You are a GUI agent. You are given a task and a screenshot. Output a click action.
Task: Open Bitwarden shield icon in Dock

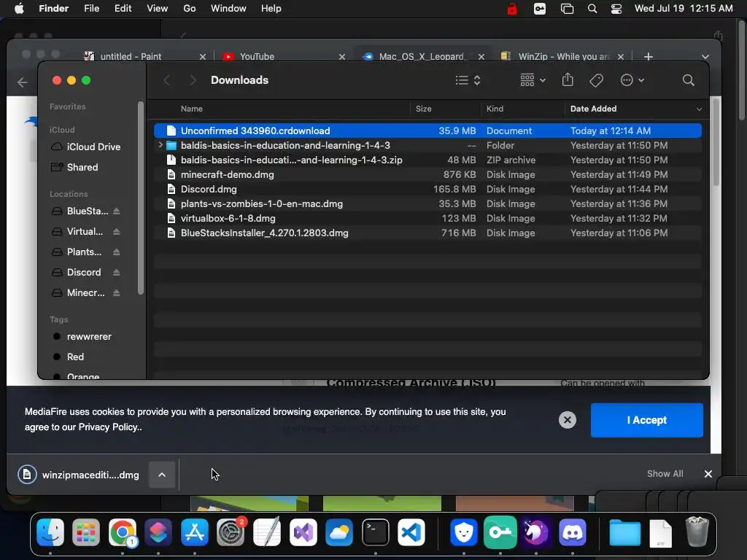click(x=463, y=532)
